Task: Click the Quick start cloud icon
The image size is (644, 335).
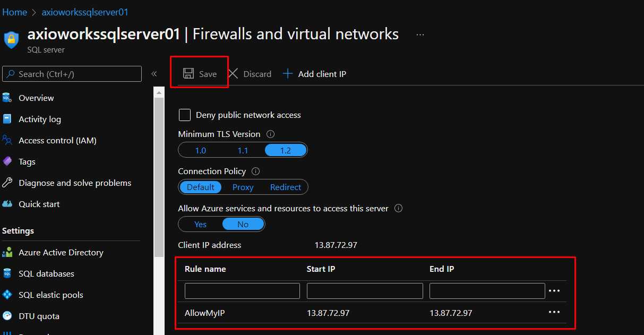Action: coord(7,204)
